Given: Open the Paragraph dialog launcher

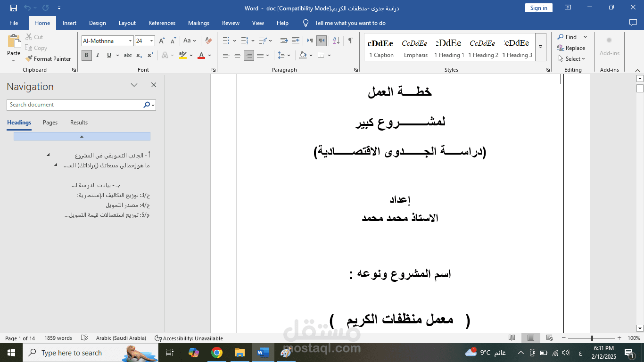Looking at the screenshot, I should [x=355, y=70].
